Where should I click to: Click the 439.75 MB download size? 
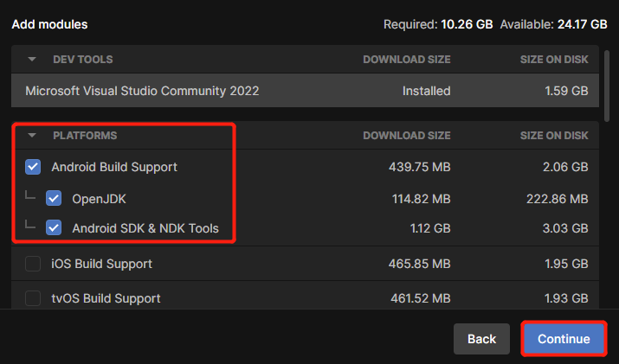coord(420,167)
